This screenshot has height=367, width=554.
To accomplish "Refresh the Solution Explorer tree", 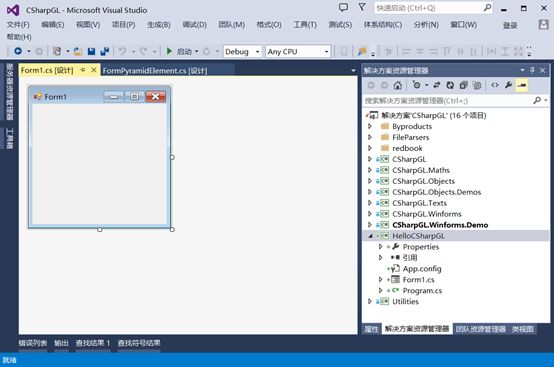I will (450, 85).
